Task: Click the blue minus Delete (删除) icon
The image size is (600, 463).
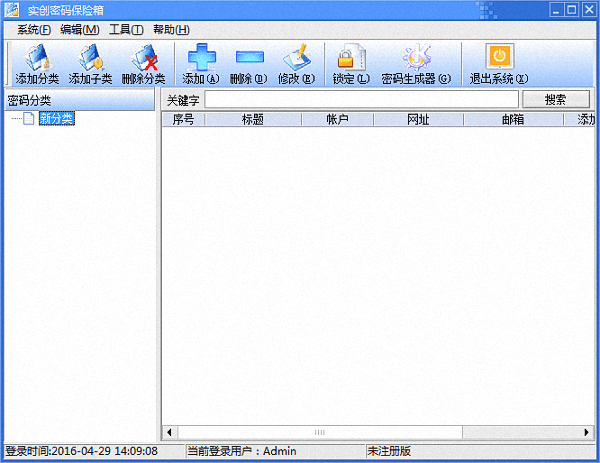Action: click(x=248, y=63)
